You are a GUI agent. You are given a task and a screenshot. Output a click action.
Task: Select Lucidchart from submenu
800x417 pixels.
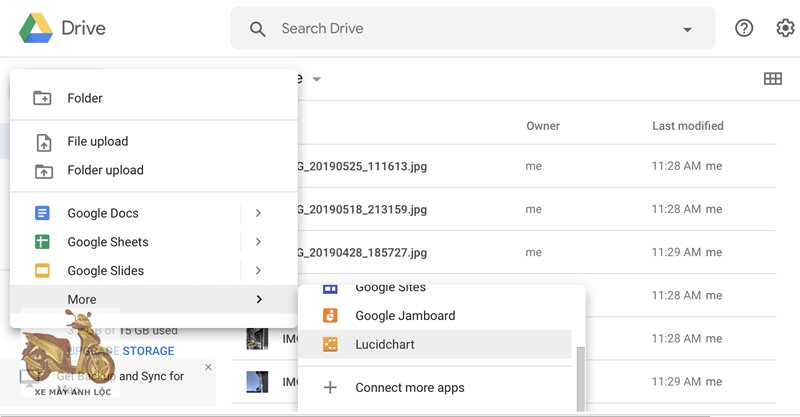pos(434,345)
